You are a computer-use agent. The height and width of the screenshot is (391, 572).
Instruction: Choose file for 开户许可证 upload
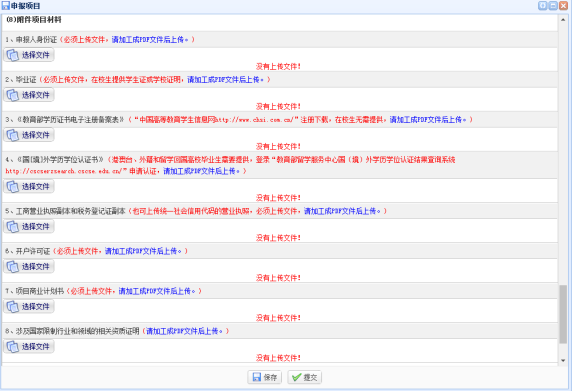[29, 267]
